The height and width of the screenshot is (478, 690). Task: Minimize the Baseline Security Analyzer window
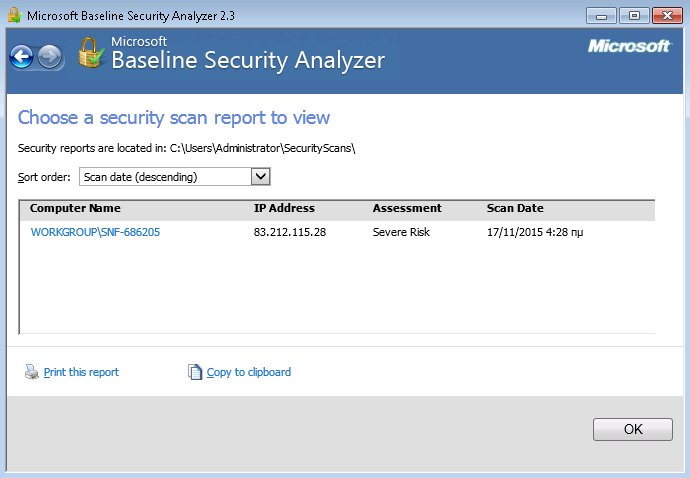pyautogui.click(x=601, y=15)
